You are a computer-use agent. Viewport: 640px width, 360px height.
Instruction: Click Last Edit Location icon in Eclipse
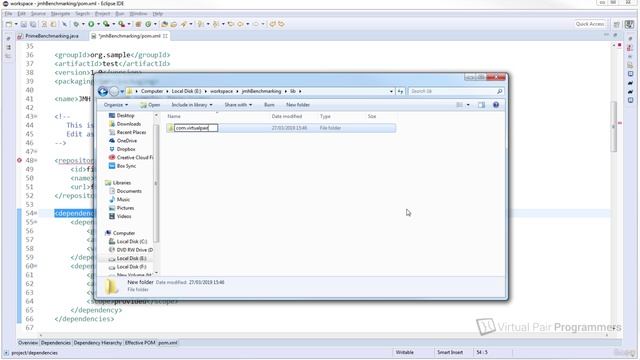[x=231, y=24]
